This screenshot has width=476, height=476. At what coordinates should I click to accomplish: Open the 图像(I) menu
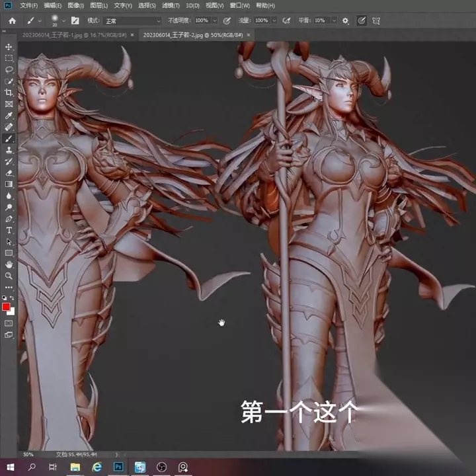75,5
